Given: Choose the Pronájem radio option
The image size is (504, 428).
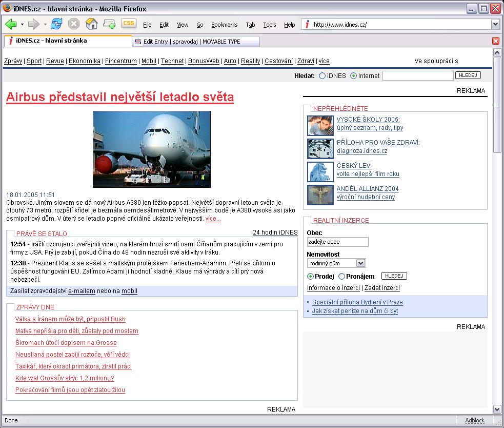Looking at the screenshot, I should [x=341, y=277].
